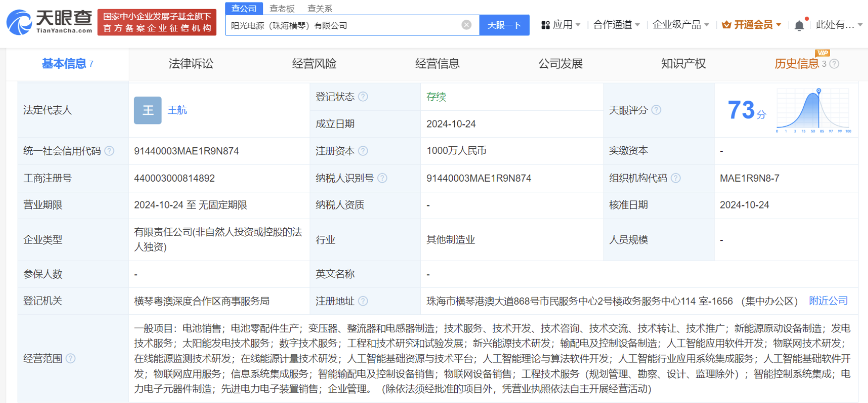Open the 附近公司 link

828,301
